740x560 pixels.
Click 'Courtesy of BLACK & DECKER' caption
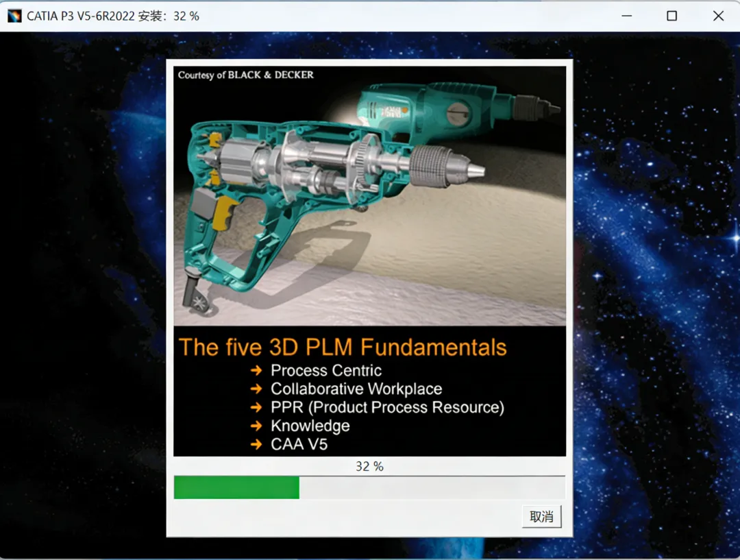coord(245,75)
